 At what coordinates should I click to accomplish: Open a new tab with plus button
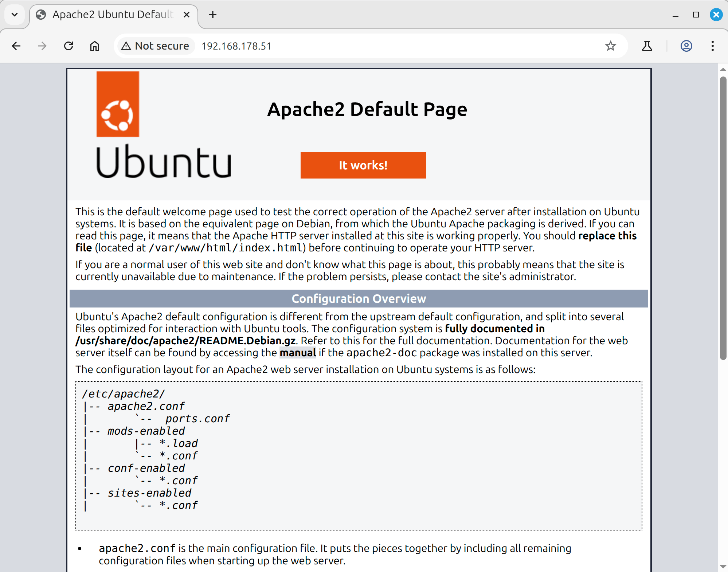tap(213, 15)
